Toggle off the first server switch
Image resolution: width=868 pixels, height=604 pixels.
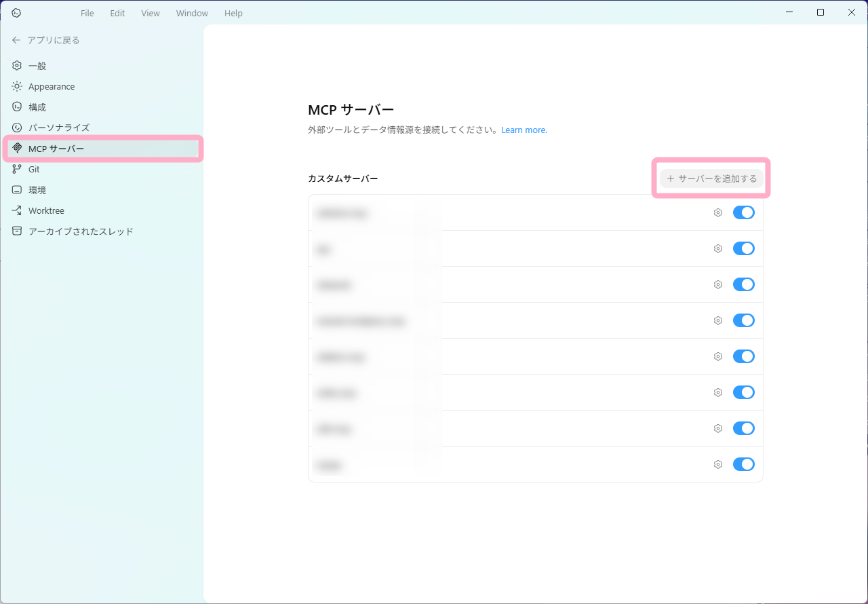click(743, 212)
